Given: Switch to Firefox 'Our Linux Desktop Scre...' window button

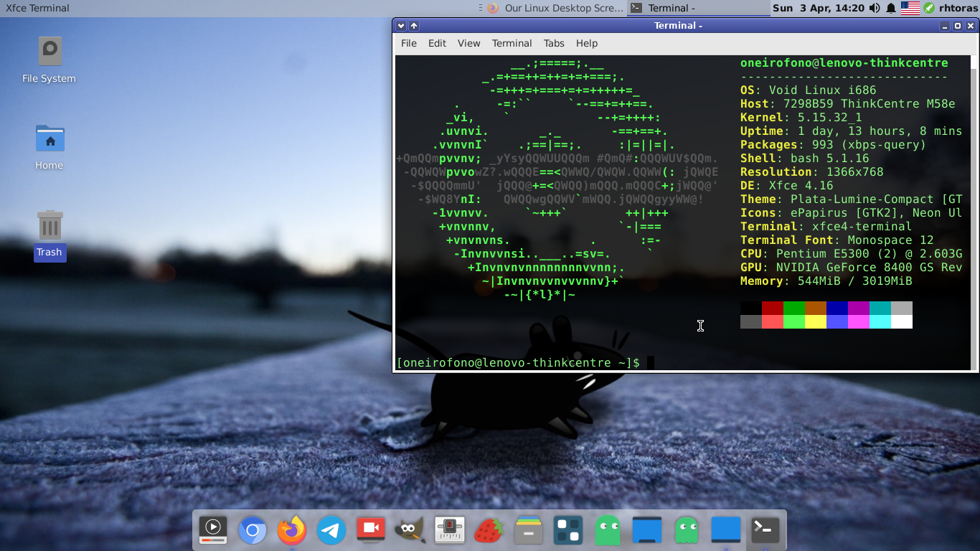Looking at the screenshot, I should 555,8.
